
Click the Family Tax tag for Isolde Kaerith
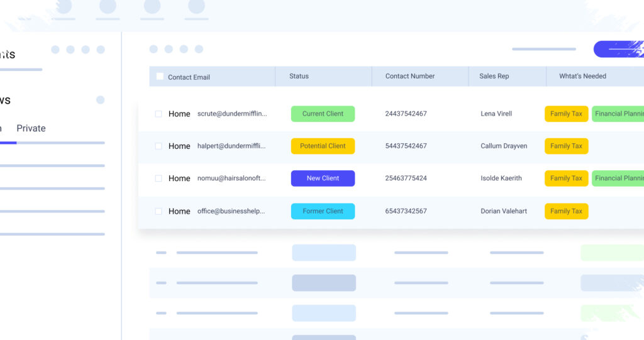coord(567,178)
